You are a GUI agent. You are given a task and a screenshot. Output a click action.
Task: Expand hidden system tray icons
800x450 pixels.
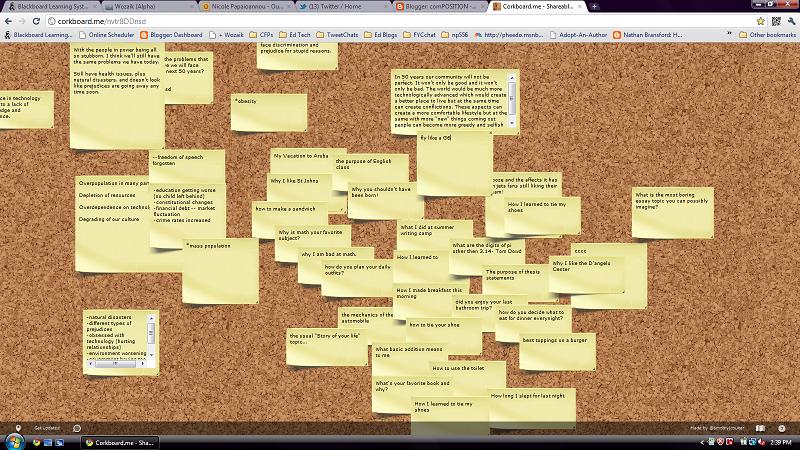pyautogui.click(x=702, y=442)
